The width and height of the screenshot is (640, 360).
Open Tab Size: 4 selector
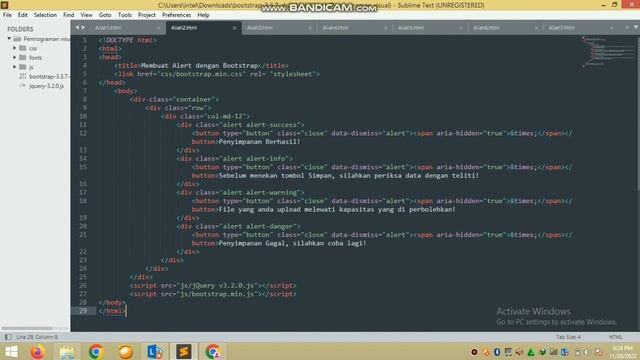(568, 337)
